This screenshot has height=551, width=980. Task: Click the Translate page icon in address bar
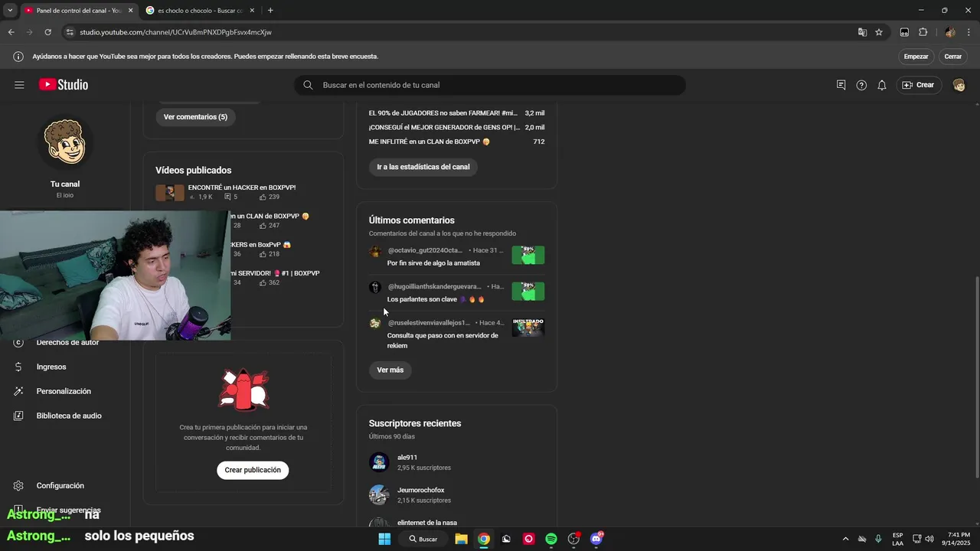pos(862,32)
